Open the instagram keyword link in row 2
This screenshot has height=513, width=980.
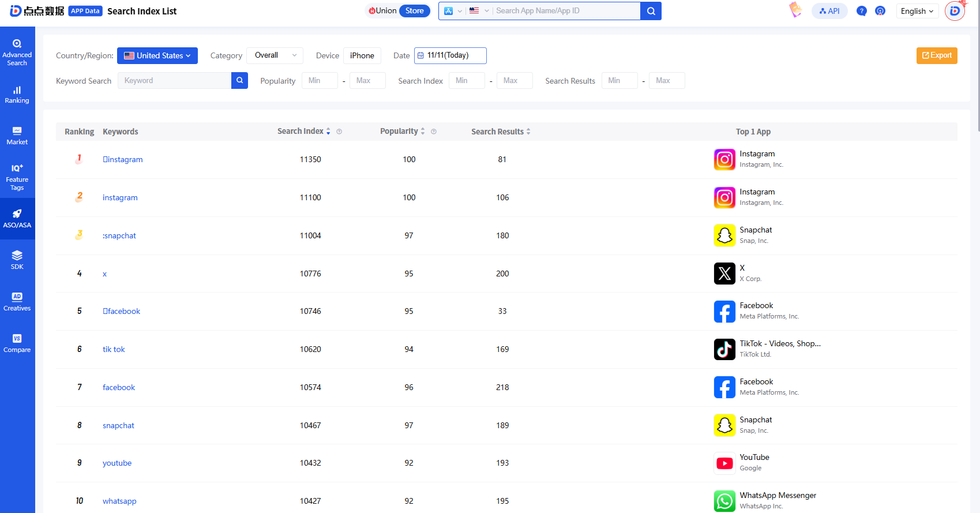pos(120,197)
